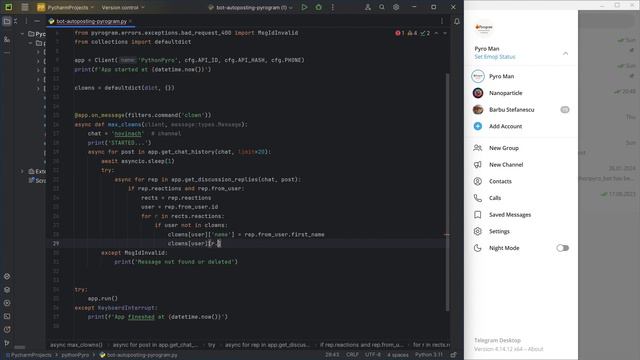Viewport: 640px width, 360px height.
Task: Collapse the root Pyc project folder
Action: point(22,34)
